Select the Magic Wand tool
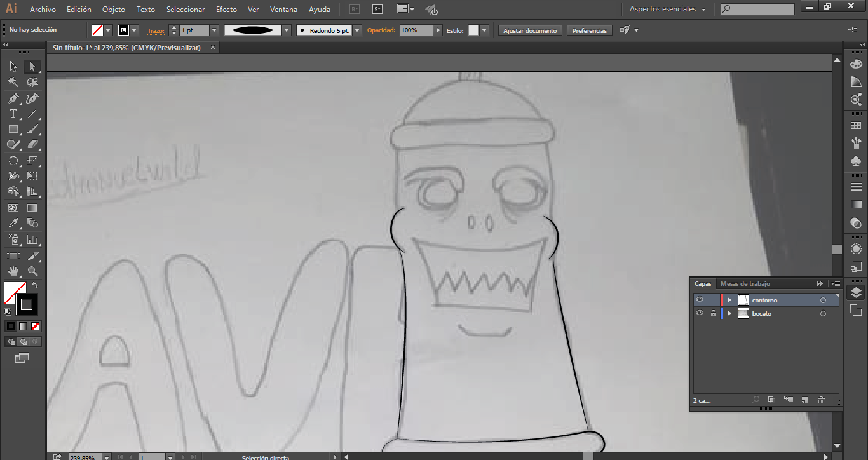The width and height of the screenshot is (868, 460). 13,82
